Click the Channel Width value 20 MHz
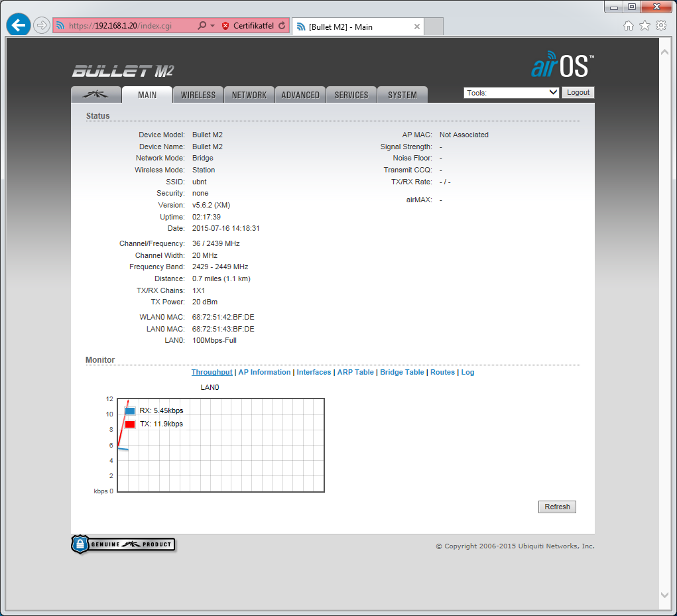Screen dimensions: 677x616 coord(205,255)
